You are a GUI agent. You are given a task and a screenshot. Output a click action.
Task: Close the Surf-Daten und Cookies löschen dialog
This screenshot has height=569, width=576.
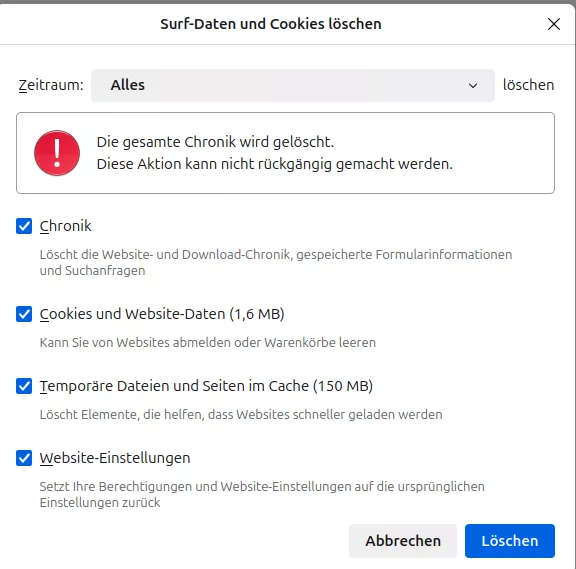(x=554, y=24)
